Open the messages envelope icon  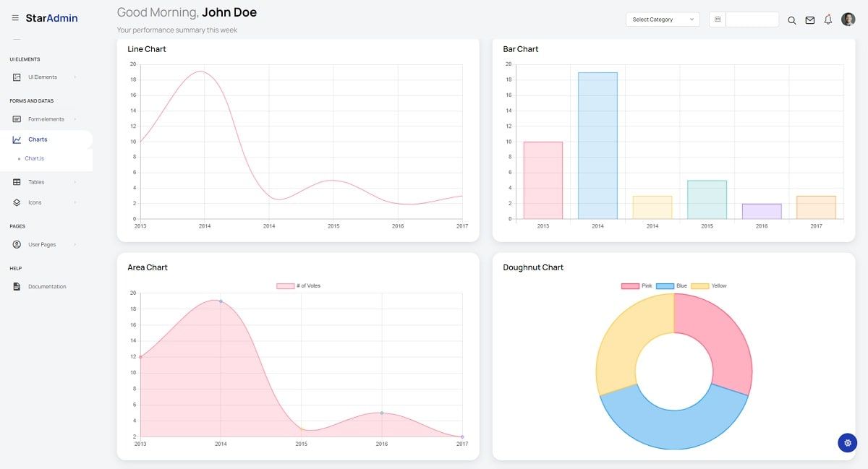pos(810,20)
